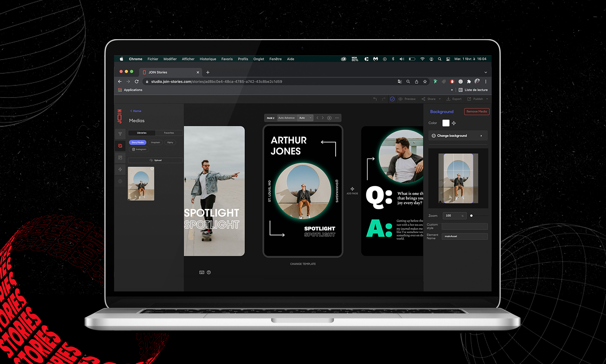This screenshot has height=364, width=606.
Task: Click the Upload button
Action: 156,160
